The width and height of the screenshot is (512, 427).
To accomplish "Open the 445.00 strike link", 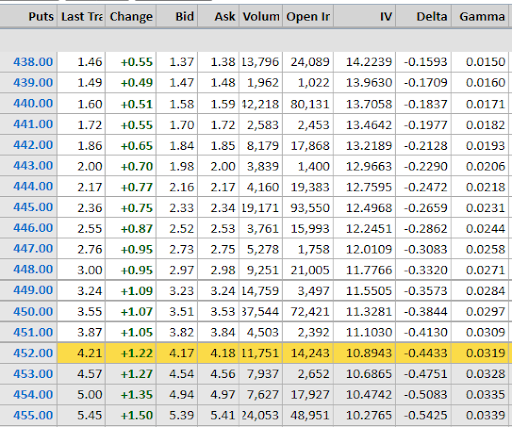I will (x=33, y=207).
